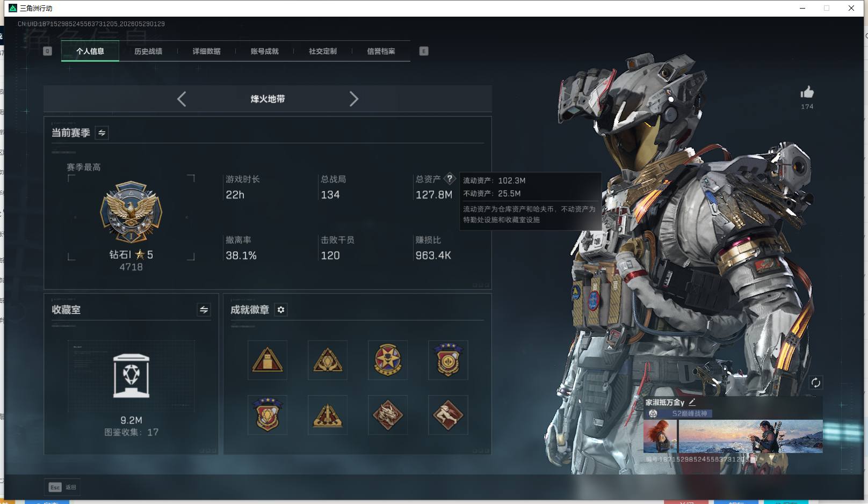This screenshot has height=504, width=868.
Task: Open the 收藏室 display case icon
Action: (x=131, y=376)
